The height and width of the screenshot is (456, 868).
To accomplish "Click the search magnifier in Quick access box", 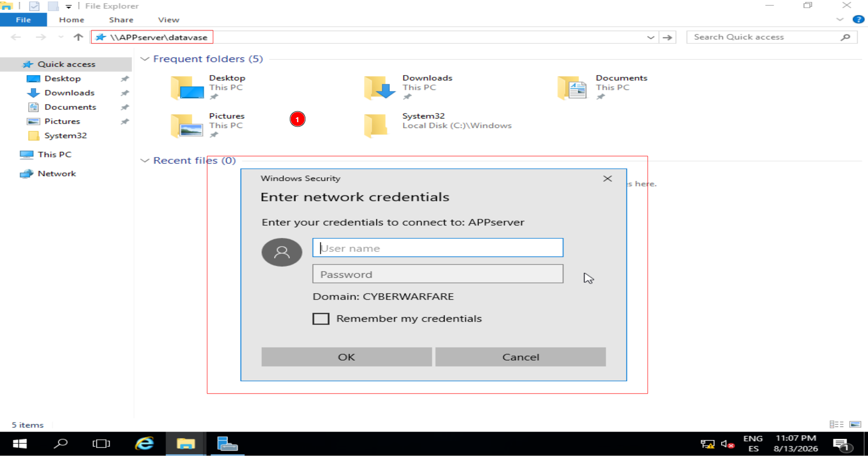I will pyautogui.click(x=845, y=37).
